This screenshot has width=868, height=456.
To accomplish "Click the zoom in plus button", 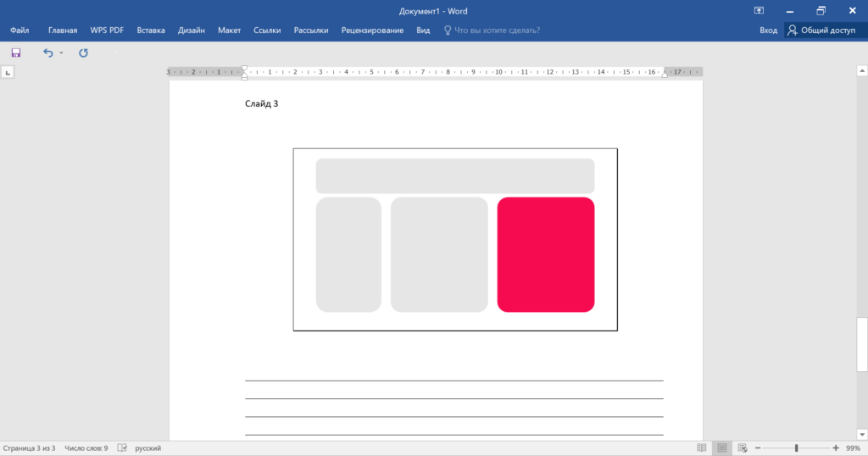I will point(836,448).
